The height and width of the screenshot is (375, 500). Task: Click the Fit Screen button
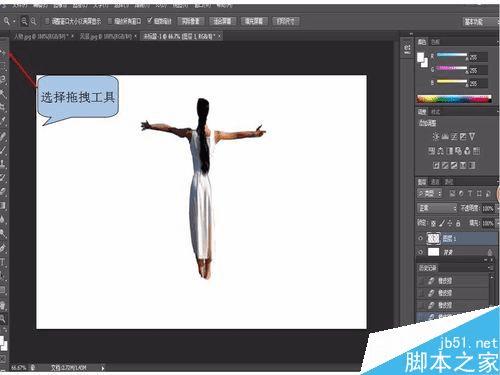point(222,21)
